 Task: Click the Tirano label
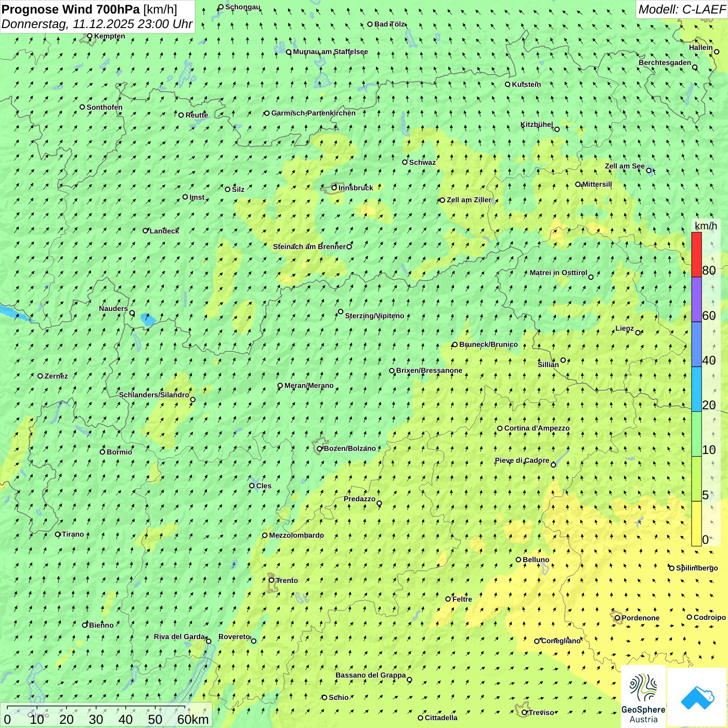[73, 534]
